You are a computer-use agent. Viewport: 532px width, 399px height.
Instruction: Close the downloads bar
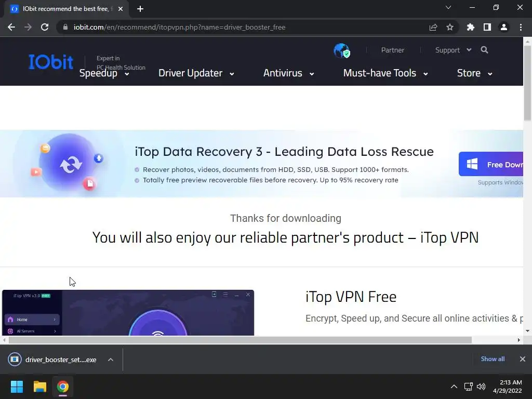pyautogui.click(x=523, y=359)
